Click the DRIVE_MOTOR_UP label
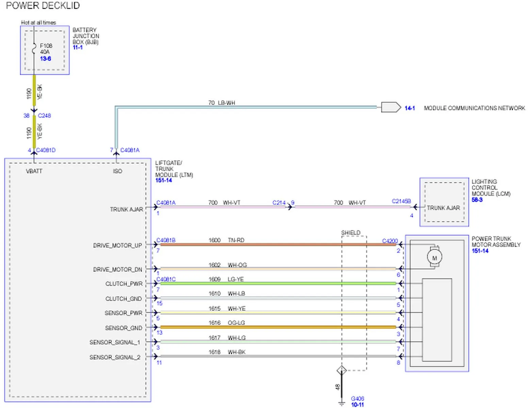The width and height of the screenshot is (532, 408). tap(118, 245)
